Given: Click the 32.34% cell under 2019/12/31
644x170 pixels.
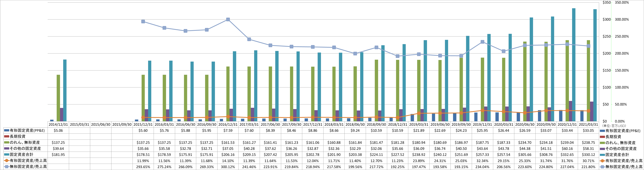Looking at the screenshot, I should tap(482, 161).
